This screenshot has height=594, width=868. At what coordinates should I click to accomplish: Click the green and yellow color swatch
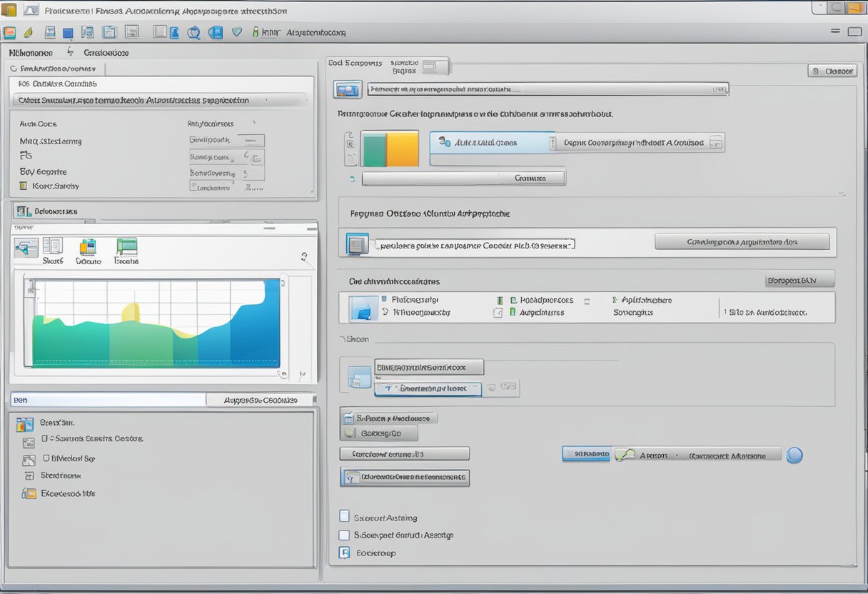(x=390, y=148)
